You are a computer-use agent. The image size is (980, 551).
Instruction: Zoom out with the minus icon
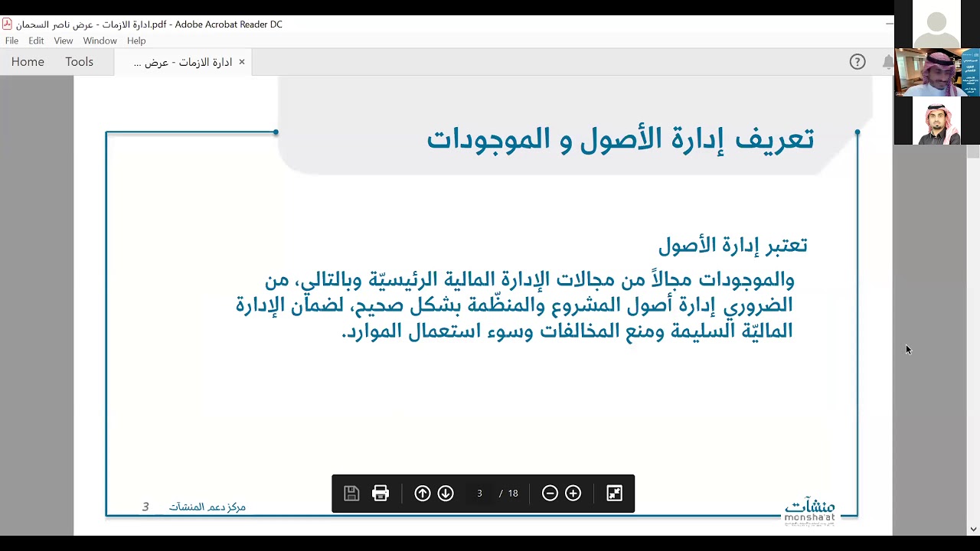[550, 494]
